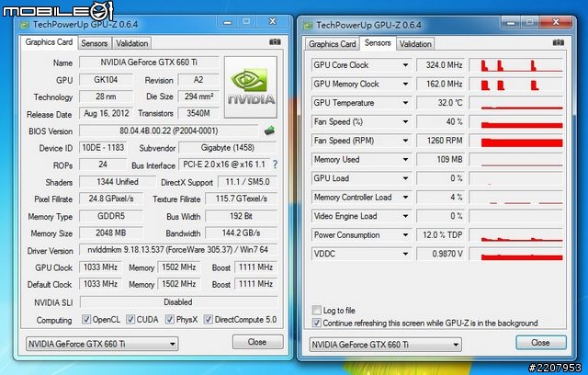Click the 192 Bit bus width field
Viewport: 588px width, 375px height.
point(241,216)
